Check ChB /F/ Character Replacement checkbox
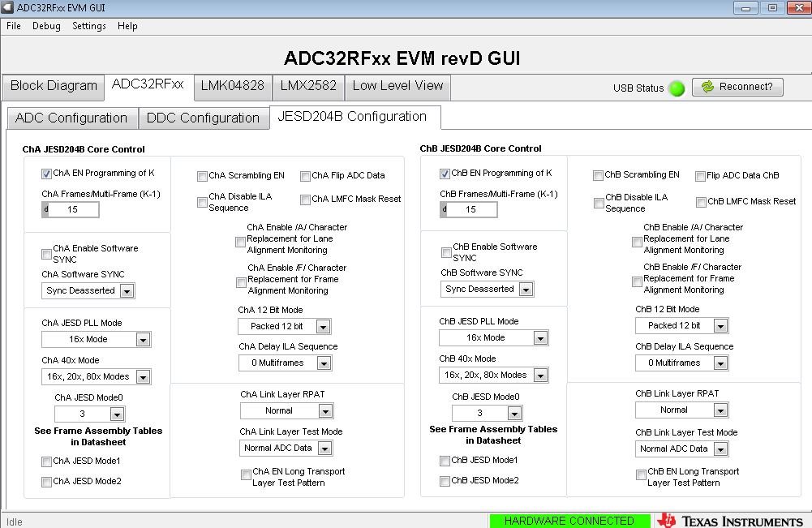Screen dimensions: 812x528 [x=638, y=281]
